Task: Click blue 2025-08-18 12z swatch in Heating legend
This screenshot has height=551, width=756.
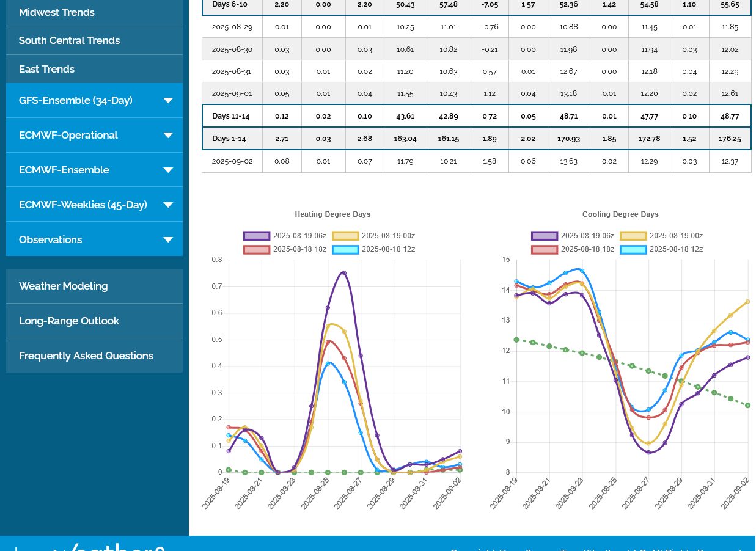Action: [345, 249]
